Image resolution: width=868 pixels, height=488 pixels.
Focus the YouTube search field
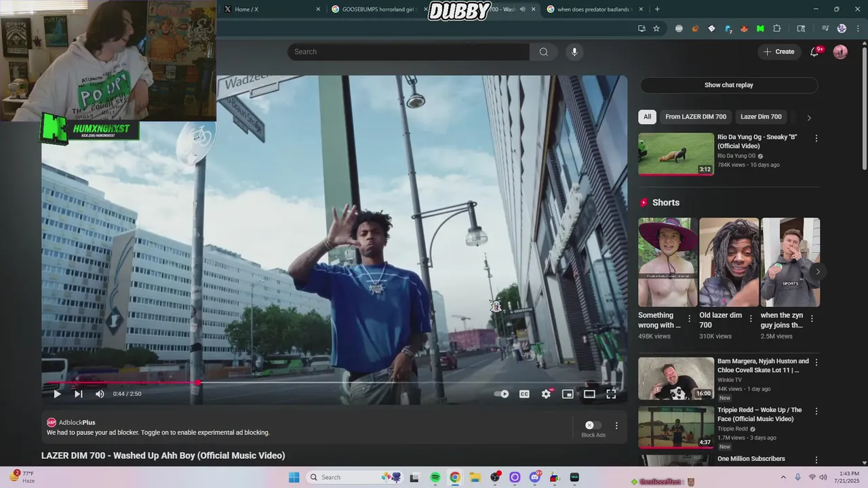click(x=409, y=52)
